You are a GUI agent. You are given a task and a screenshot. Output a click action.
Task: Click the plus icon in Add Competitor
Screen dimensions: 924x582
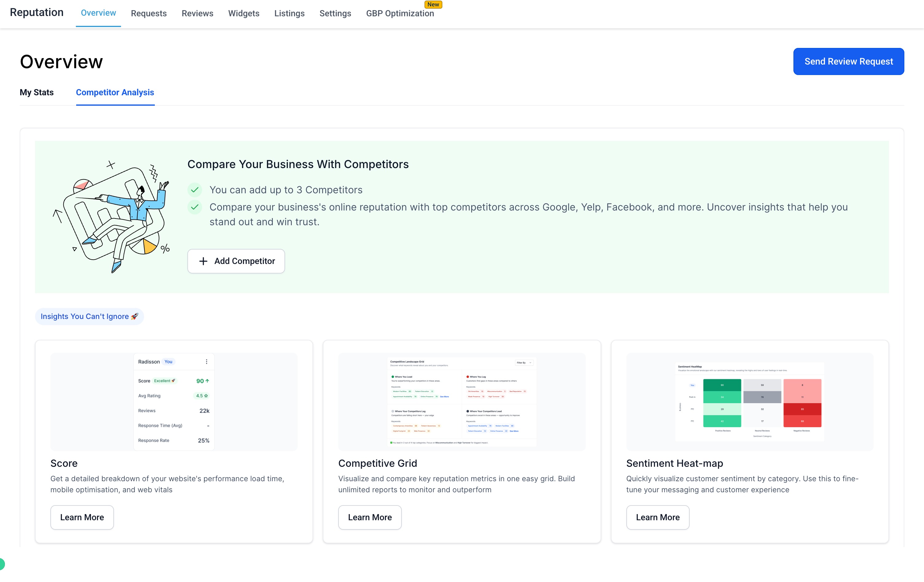tap(203, 261)
